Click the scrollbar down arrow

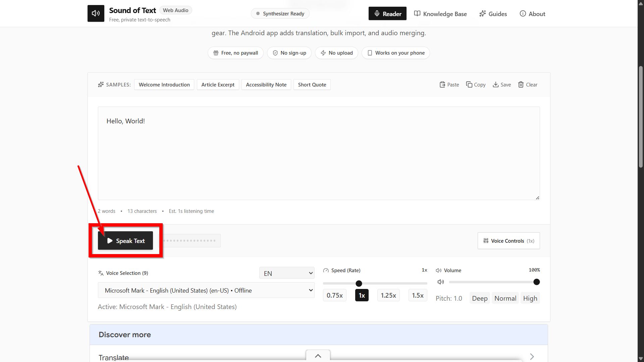(x=641, y=359)
